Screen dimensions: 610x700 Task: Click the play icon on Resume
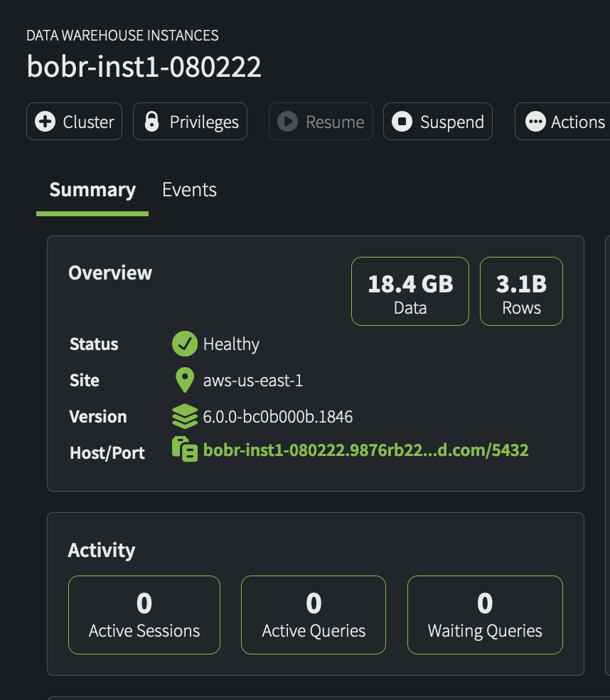(x=287, y=122)
